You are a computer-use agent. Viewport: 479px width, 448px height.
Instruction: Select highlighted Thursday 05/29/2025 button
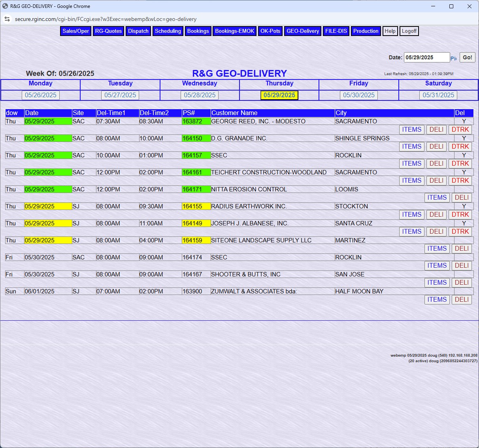(x=279, y=95)
